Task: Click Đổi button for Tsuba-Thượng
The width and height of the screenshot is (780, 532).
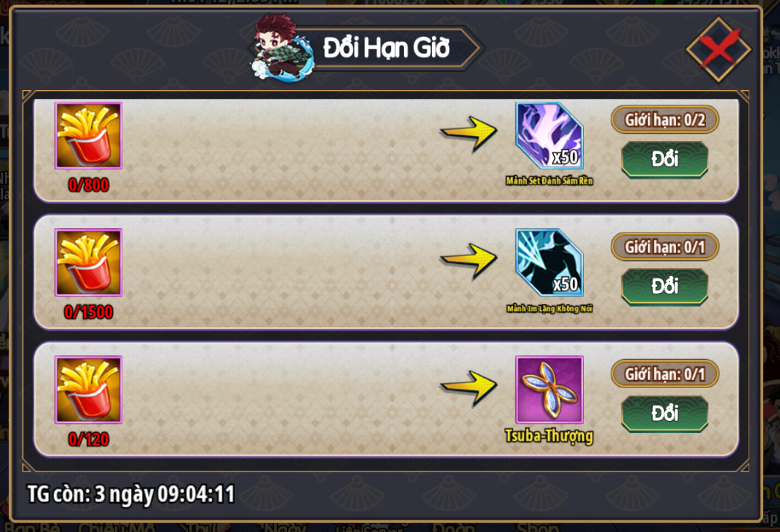Action: click(664, 414)
